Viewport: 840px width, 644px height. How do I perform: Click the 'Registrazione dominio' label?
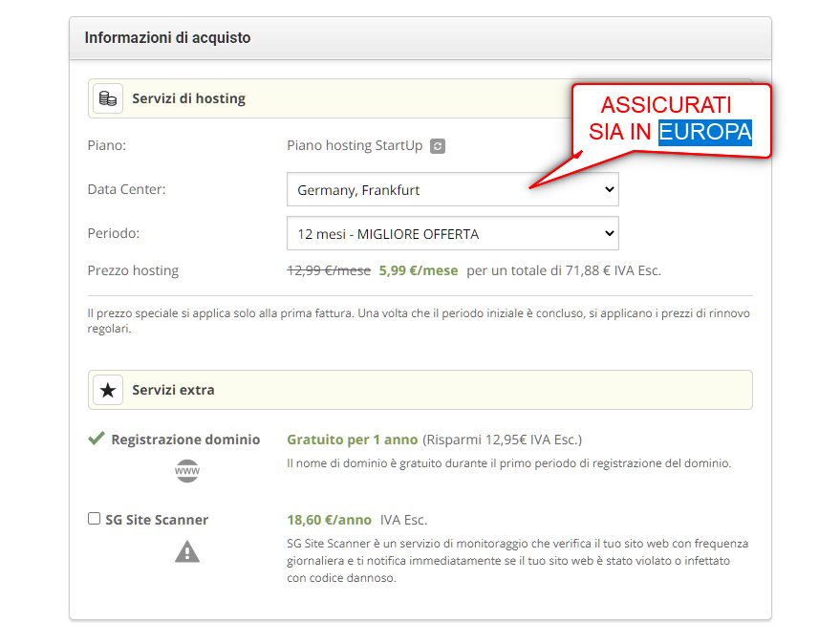click(x=185, y=440)
